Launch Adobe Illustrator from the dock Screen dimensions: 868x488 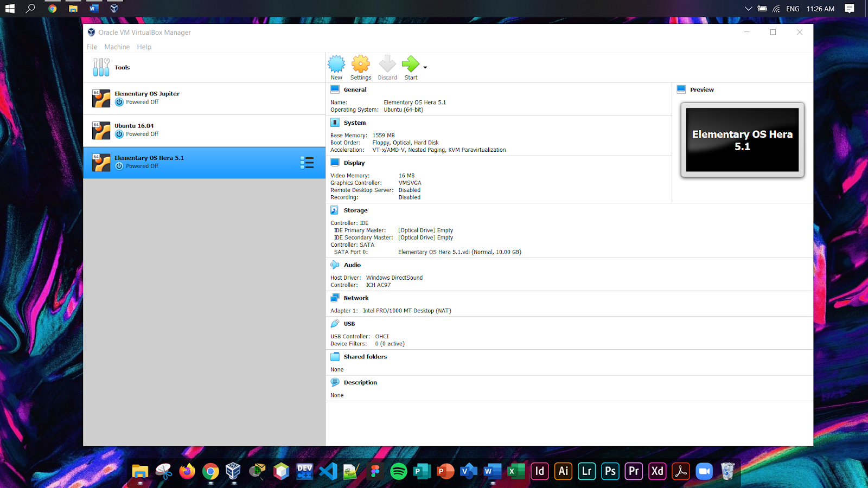point(563,471)
